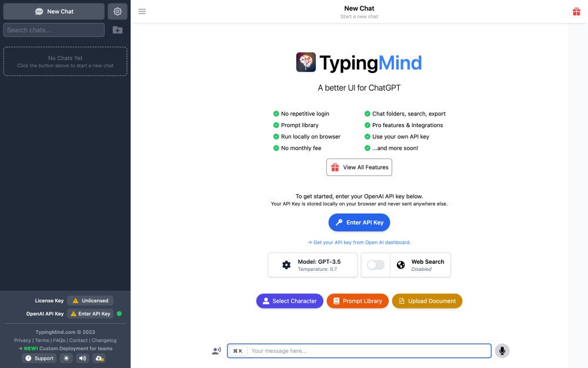Click the View All Features button
The height and width of the screenshot is (368, 588).
point(359,167)
